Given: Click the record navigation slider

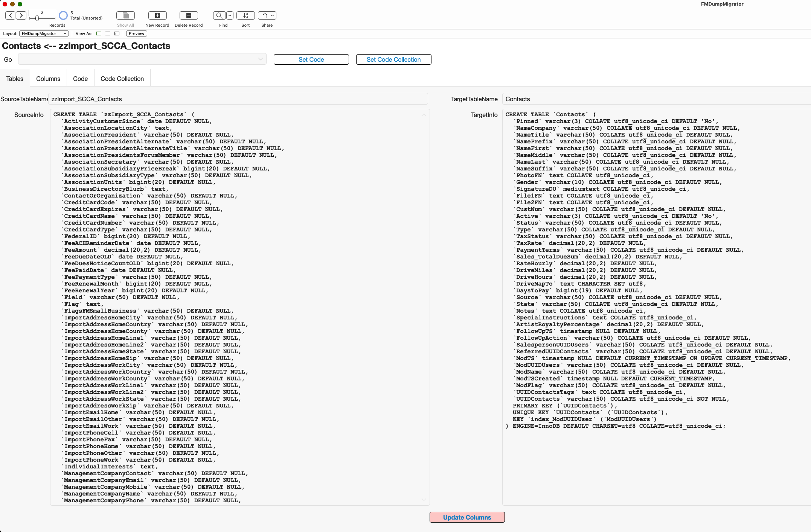Looking at the screenshot, I should point(37,18).
